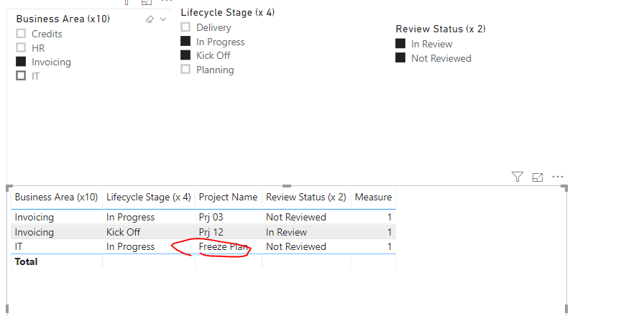644x316 pixels.
Task: Select the Prj 12 cell
Action: [211, 232]
